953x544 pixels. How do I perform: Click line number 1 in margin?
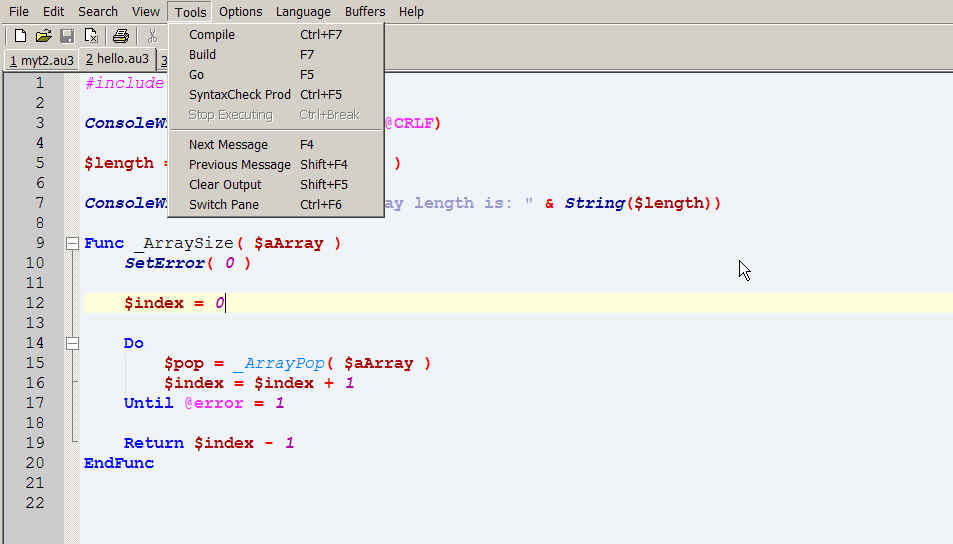(40, 83)
